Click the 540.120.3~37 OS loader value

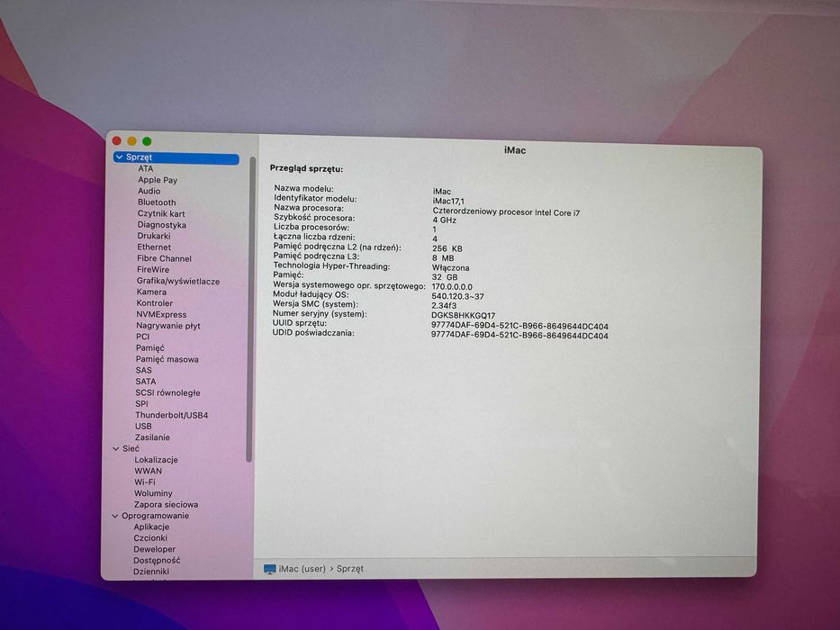tap(458, 297)
